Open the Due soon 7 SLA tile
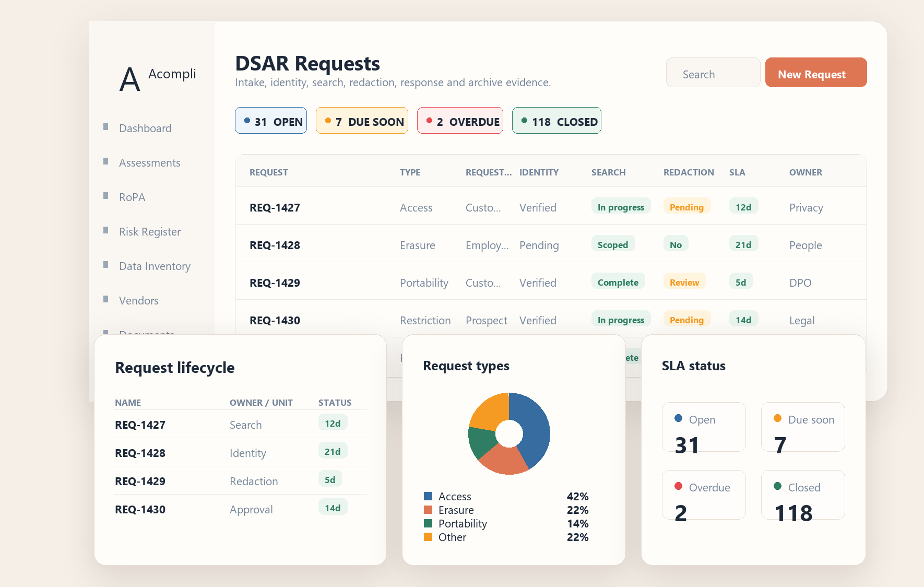The image size is (924, 587). [803, 427]
